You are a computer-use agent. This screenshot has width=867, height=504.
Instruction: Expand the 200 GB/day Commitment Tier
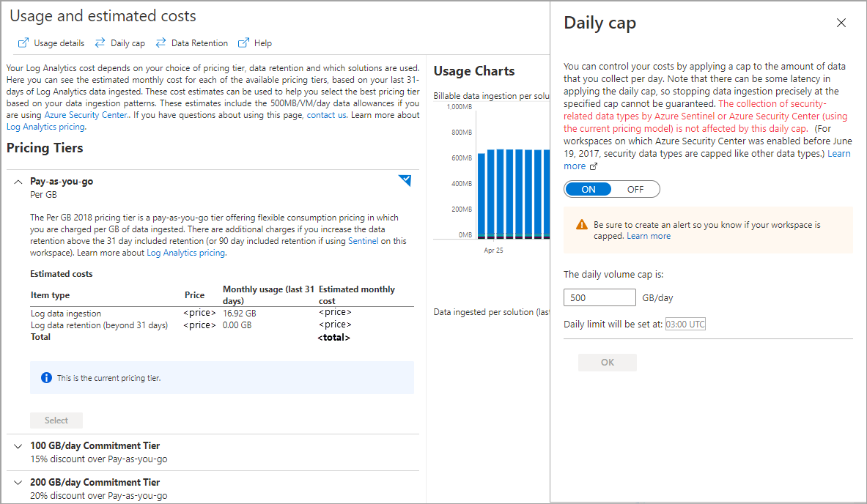(x=18, y=482)
